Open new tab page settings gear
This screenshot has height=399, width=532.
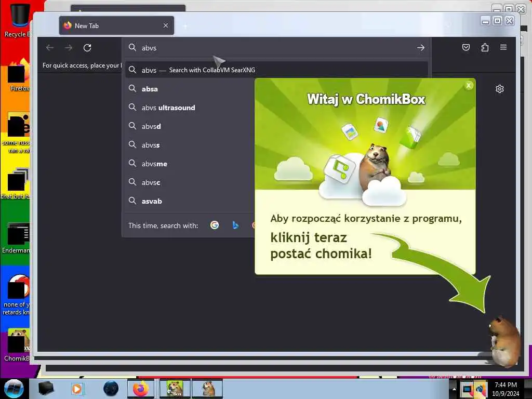tap(500, 89)
